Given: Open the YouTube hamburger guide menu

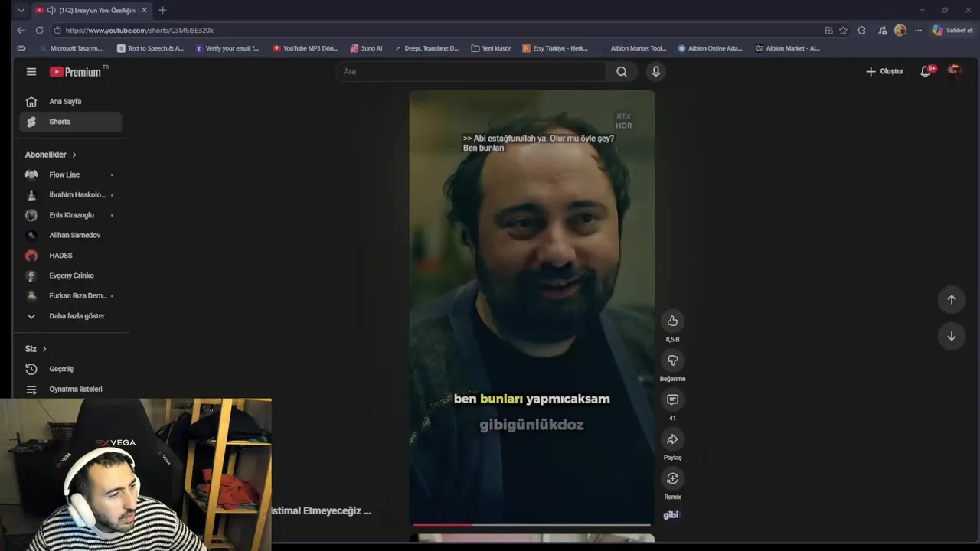Looking at the screenshot, I should (x=31, y=71).
